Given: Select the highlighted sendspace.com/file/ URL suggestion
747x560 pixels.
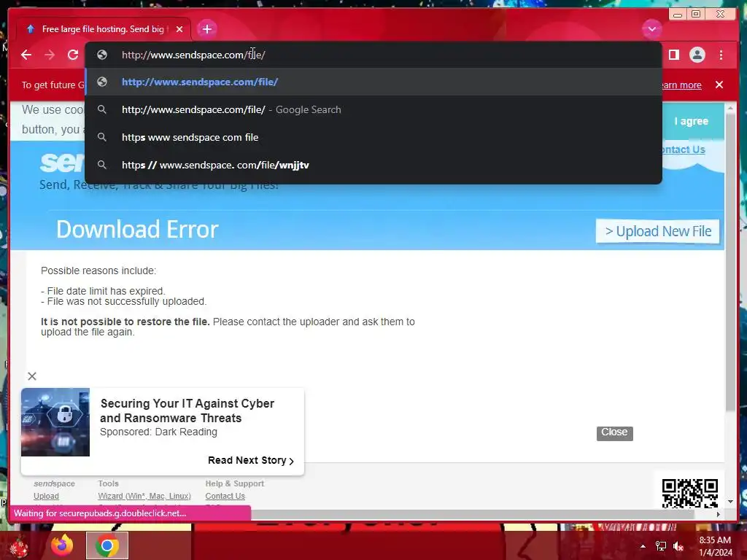Looking at the screenshot, I should pos(373,82).
